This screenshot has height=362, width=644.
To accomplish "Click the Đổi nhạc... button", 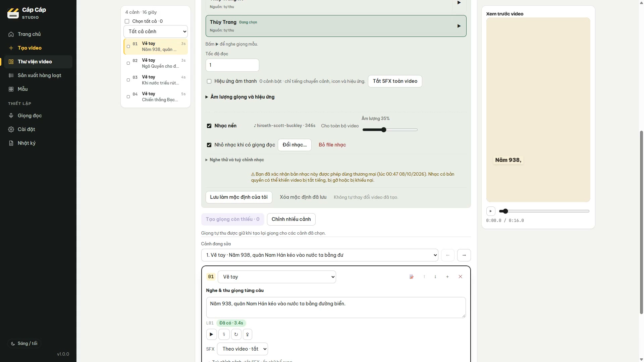I will [294, 145].
